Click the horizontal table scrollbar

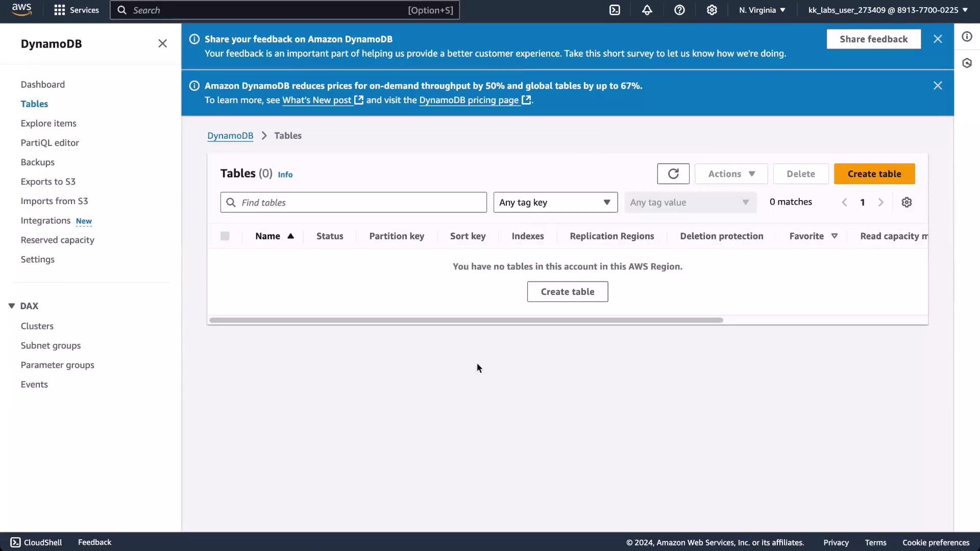click(466, 320)
